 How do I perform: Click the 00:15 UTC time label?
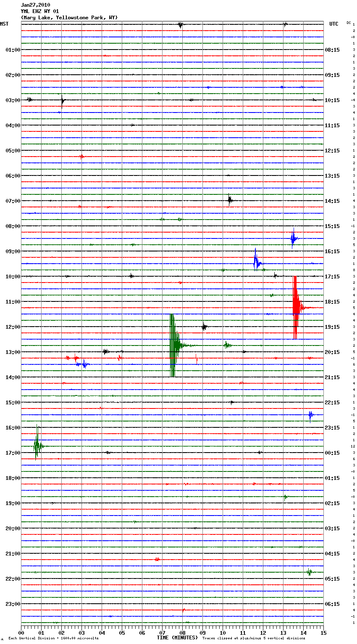[x=332, y=453]
